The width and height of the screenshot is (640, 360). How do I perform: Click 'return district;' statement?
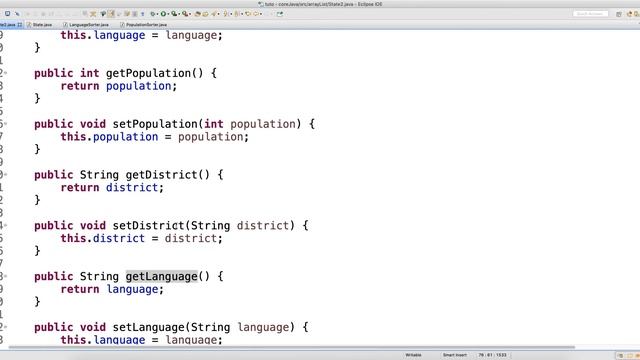tap(112, 187)
